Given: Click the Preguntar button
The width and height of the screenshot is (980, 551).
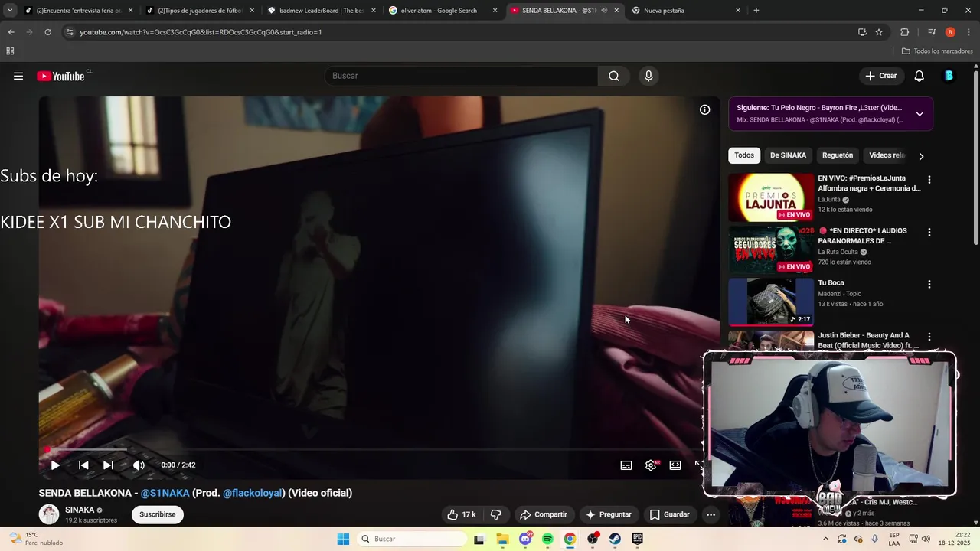Looking at the screenshot, I should (609, 514).
